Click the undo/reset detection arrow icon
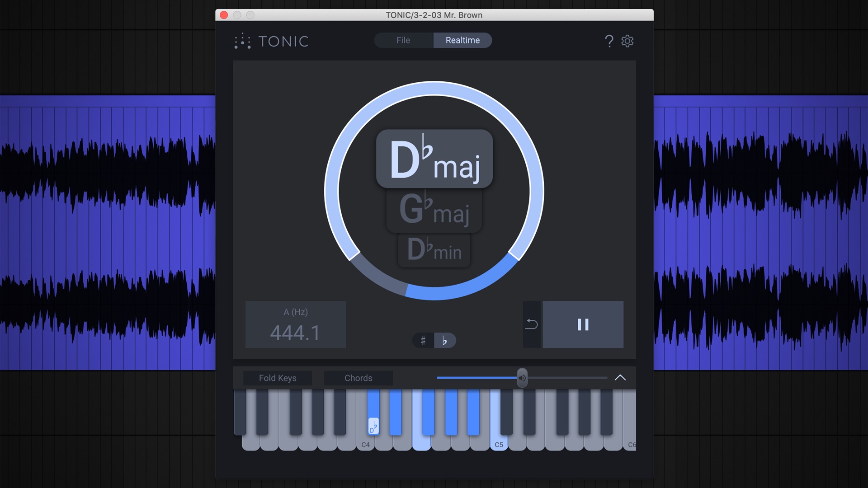This screenshot has height=488, width=868. [x=532, y=324]
